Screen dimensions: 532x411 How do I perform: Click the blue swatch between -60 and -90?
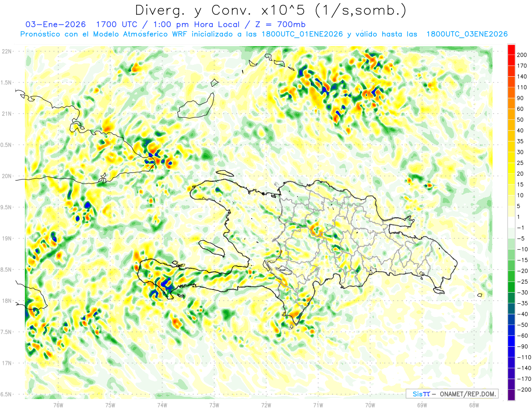pyautogui.click(x=511, y=341)
